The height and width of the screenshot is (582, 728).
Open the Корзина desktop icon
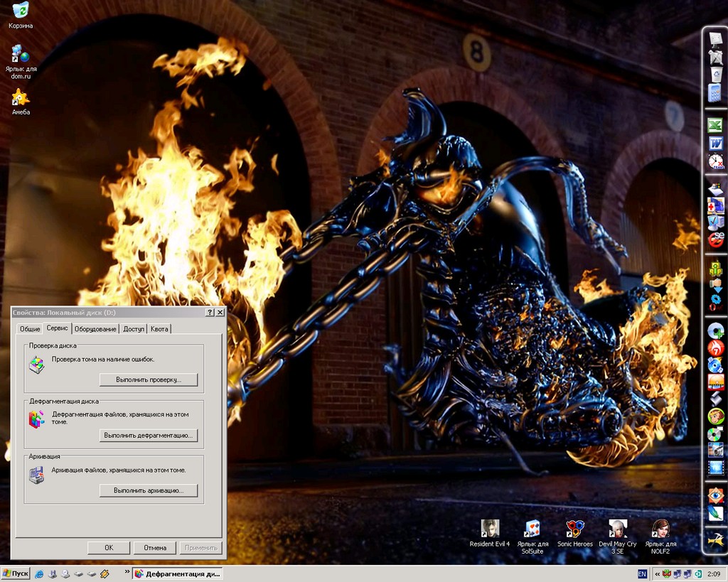click(21, 11)
